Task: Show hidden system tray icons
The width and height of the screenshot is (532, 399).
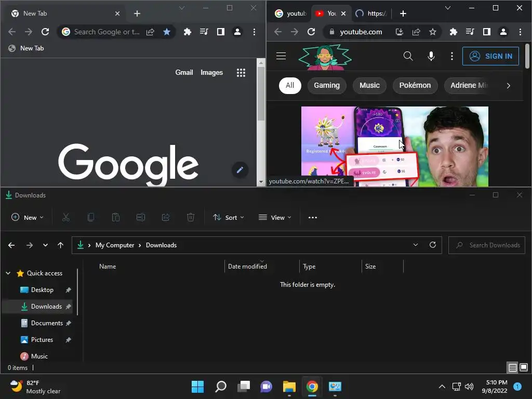Action: click(442, 387)
